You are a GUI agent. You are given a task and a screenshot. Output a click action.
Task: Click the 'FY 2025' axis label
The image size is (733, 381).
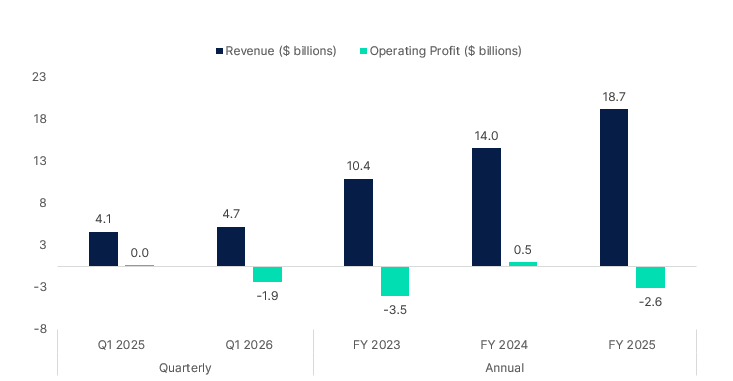pyautogui.click(x=632, y=345)
